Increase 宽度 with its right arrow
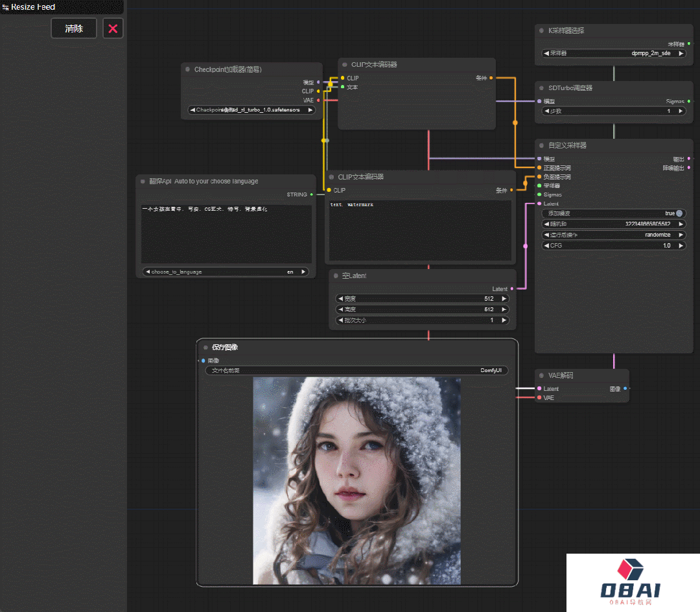 504,299
